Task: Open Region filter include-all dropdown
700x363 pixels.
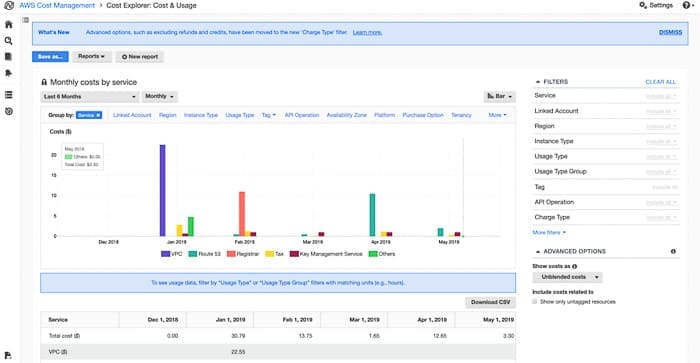Action: pos(661,126)
